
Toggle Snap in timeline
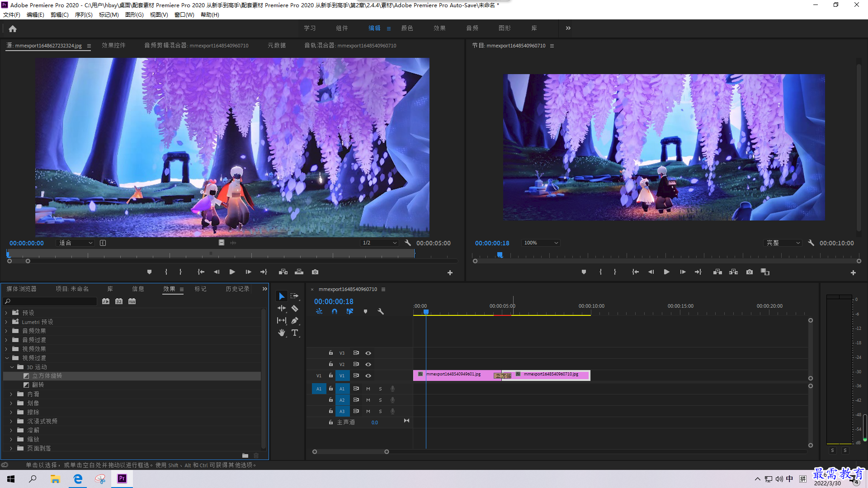334,311
